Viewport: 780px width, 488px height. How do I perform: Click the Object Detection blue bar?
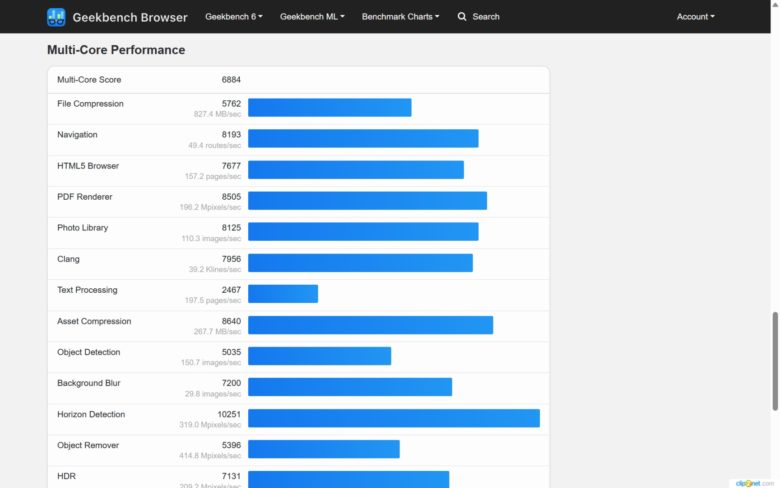(x=319, y=356)
